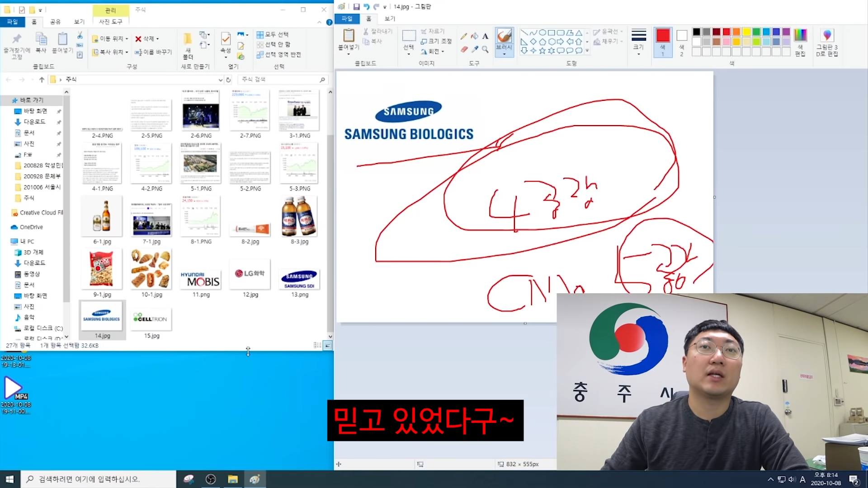Click Resize button in Paint

point(436,41)
